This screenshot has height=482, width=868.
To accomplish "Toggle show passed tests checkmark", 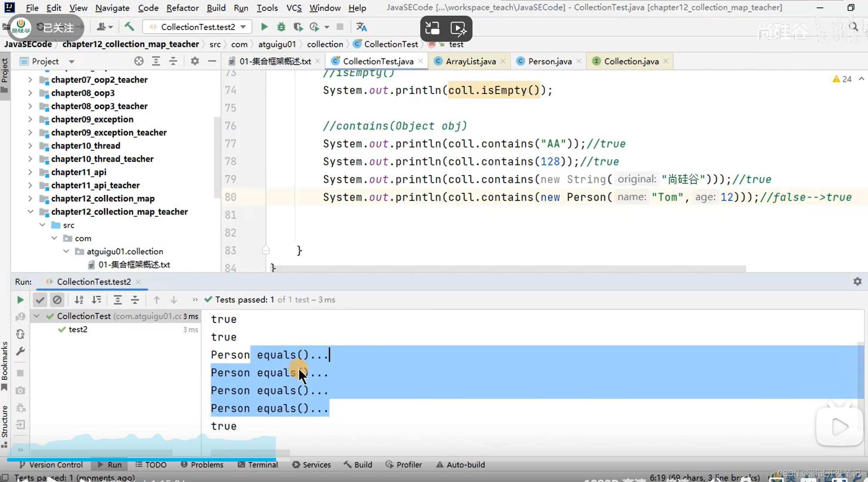I will click(40, 300).
